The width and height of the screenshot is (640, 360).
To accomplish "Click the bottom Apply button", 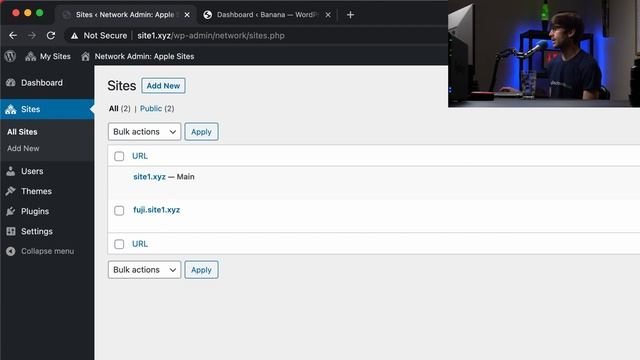I will tap(201, 270).
